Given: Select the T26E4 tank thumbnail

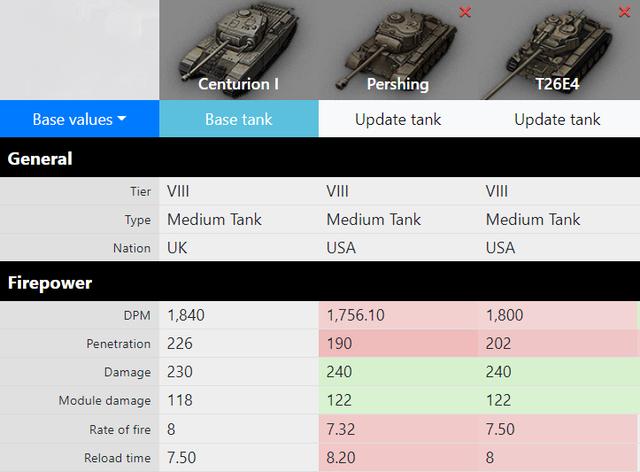Looking at the screenshot, I should 559,50.
